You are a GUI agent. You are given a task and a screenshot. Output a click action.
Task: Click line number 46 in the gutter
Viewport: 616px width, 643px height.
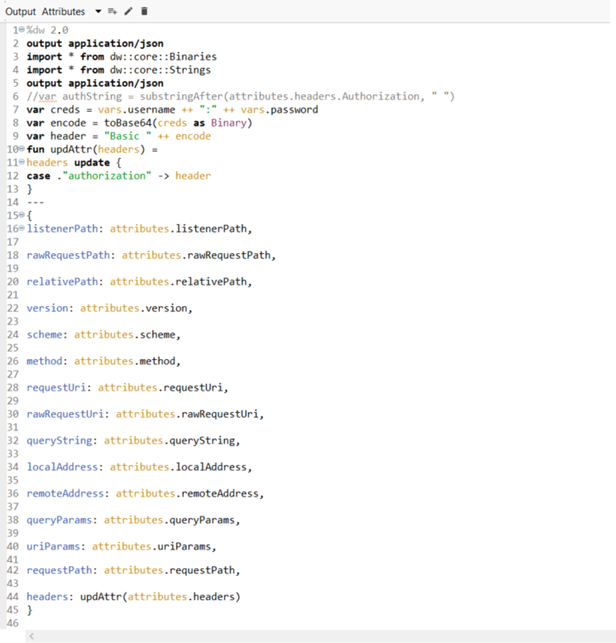pos(13,623)
